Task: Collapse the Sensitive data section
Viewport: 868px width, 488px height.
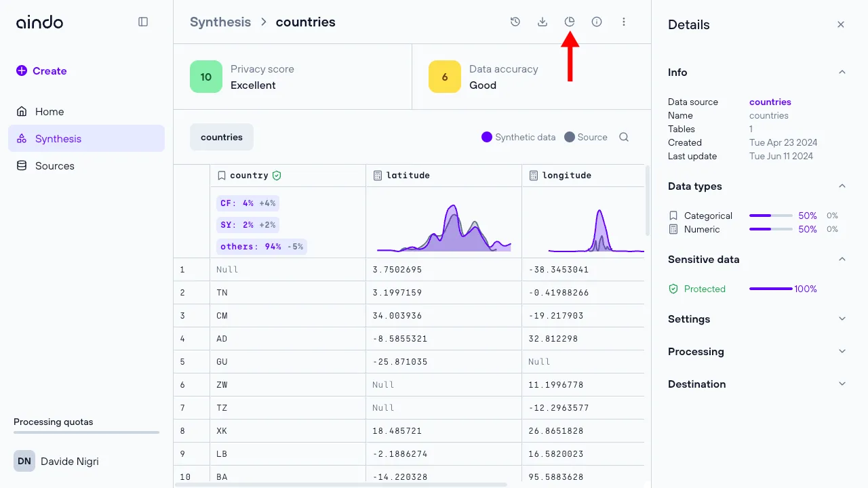Action: pos(842,259)
